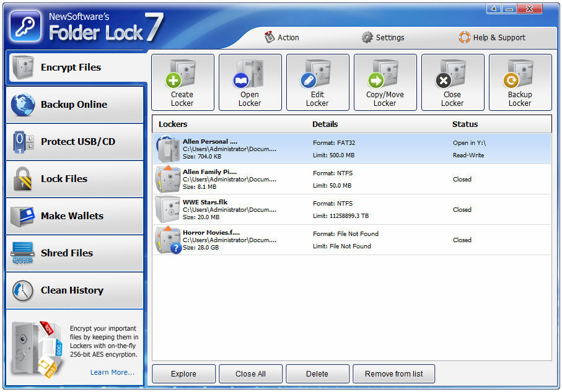Click the Edit Locker pencil icon
562x392 pixels.
pyautogui.click(x=308, y=81)
